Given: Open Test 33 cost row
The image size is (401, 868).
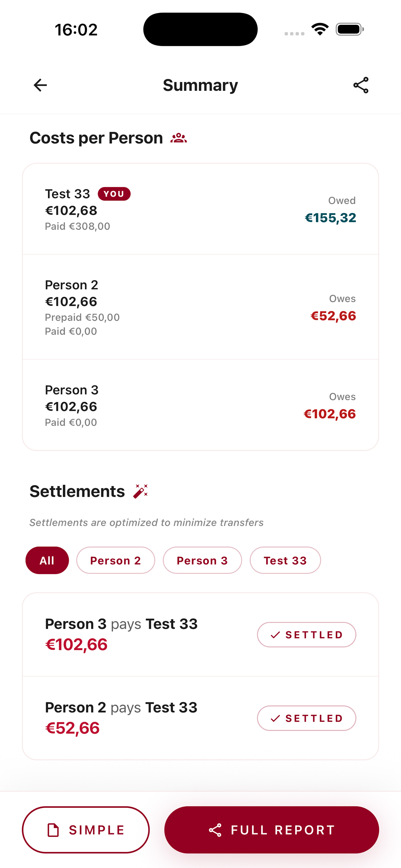Looking at the screenshot, I should click(200, 209).
